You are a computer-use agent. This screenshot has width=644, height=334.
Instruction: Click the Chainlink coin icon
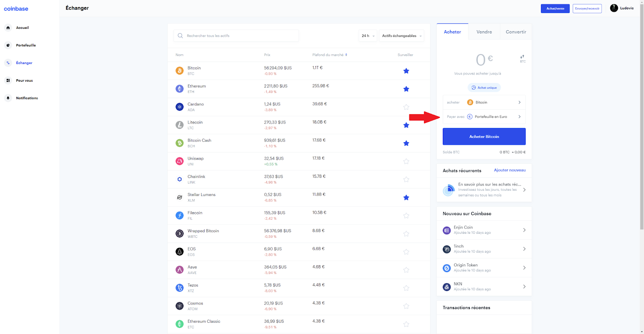click(180, 179)
